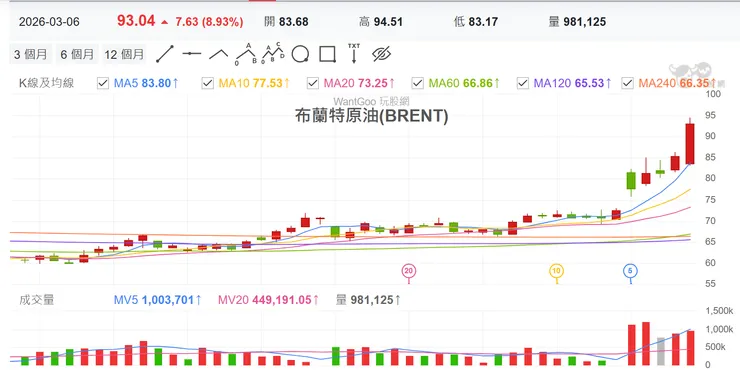740x370 pixels.
Task: Click the MA5 83.80 value label
Action: (146, 84)
